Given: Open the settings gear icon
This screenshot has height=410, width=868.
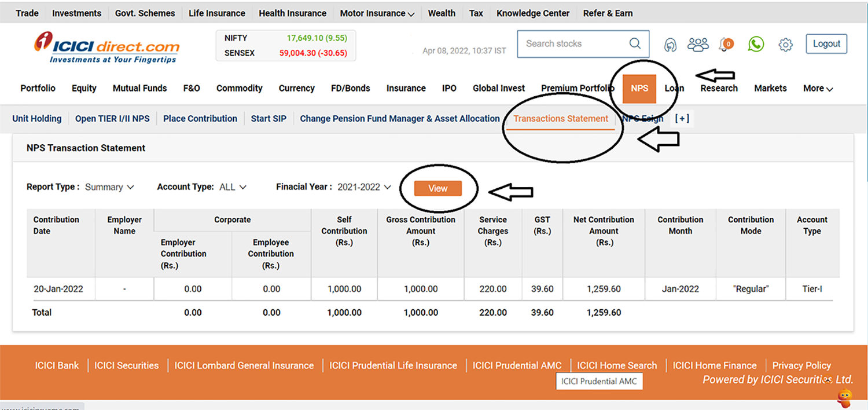Looking at the screenshot, I should click(x=785, y=43).
